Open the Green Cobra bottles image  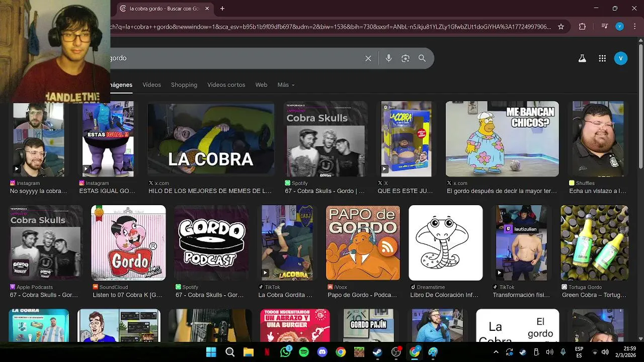point(595,243)
